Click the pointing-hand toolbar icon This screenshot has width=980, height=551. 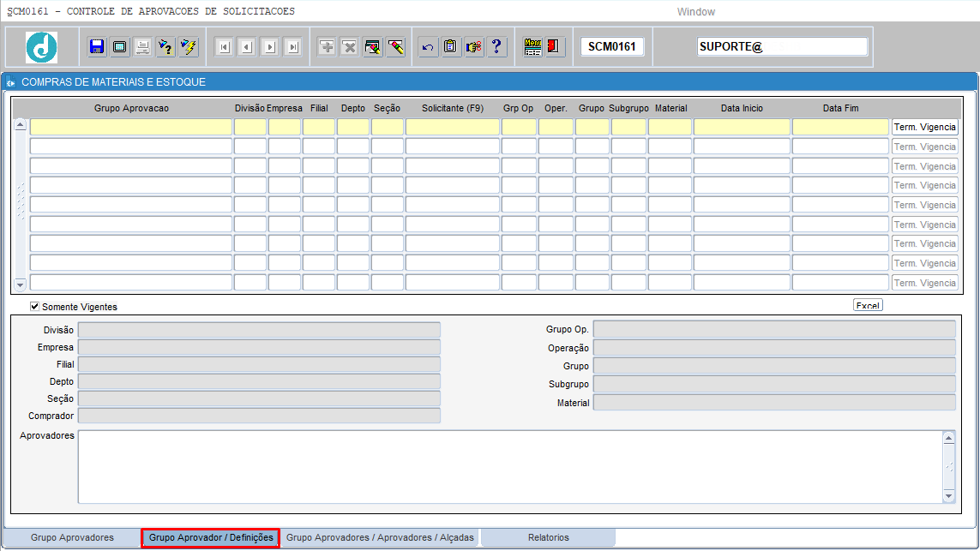click(x=474, y=47)
